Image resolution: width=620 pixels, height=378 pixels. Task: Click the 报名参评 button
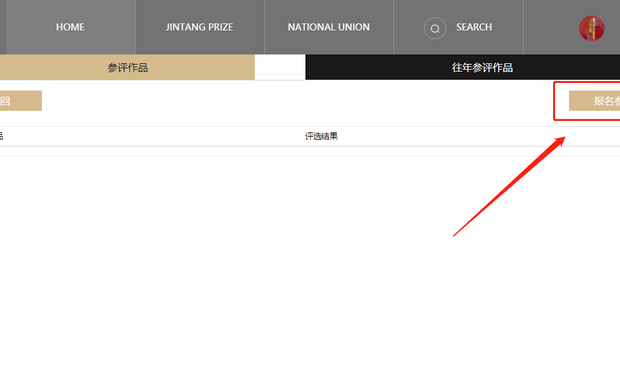594,101
